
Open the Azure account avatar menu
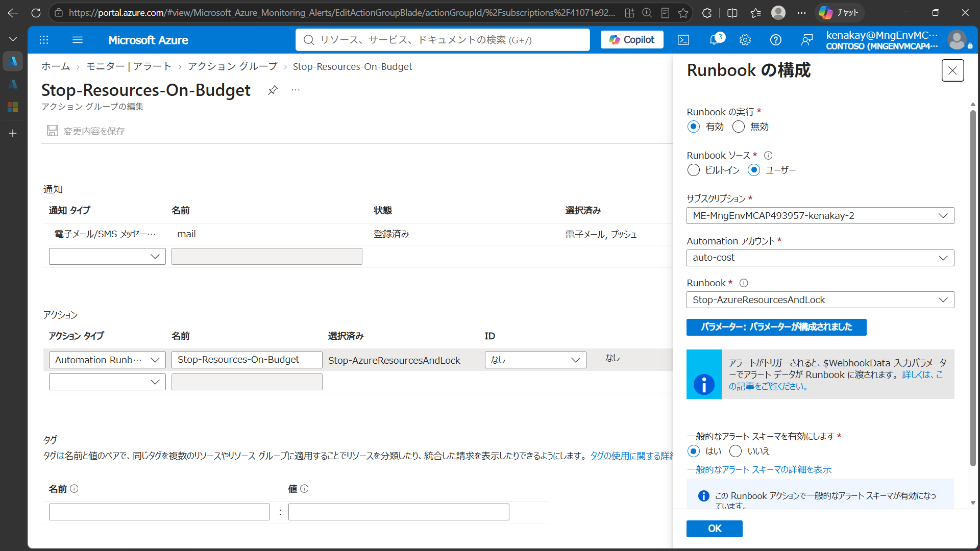pyautogui.click(x=957, y=40)
